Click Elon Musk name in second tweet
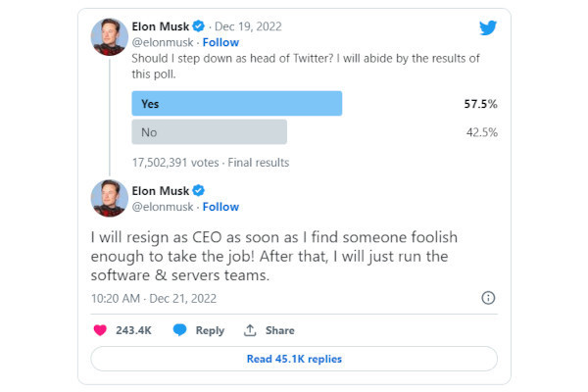Screen dimensions: 588x392 [161, 191]
